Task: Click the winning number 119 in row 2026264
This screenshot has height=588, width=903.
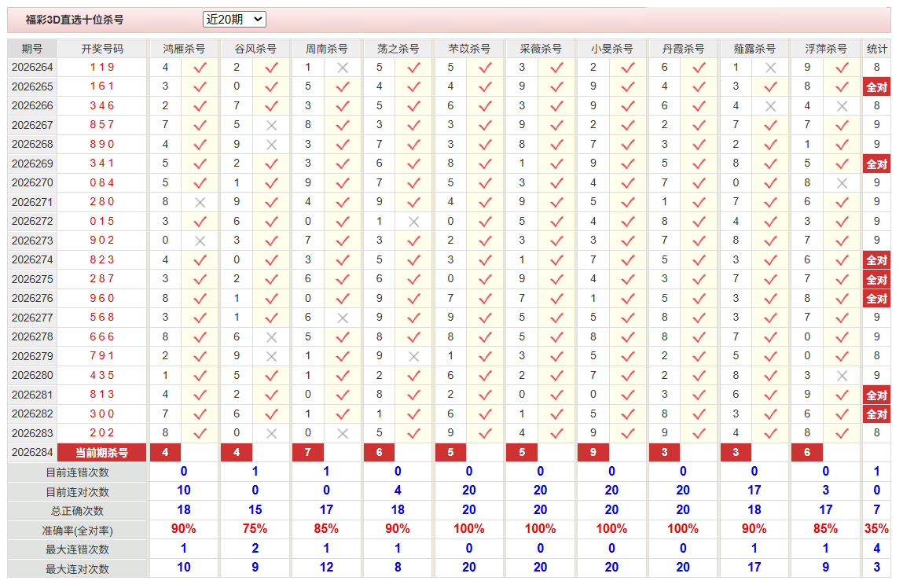Action: 102,68
